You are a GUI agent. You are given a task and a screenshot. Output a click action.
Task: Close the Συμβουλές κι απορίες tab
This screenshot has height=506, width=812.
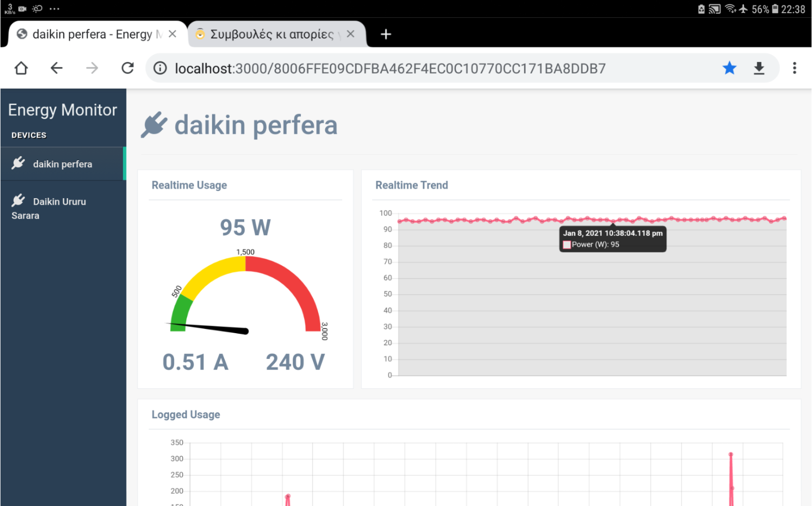coord(350,34)
